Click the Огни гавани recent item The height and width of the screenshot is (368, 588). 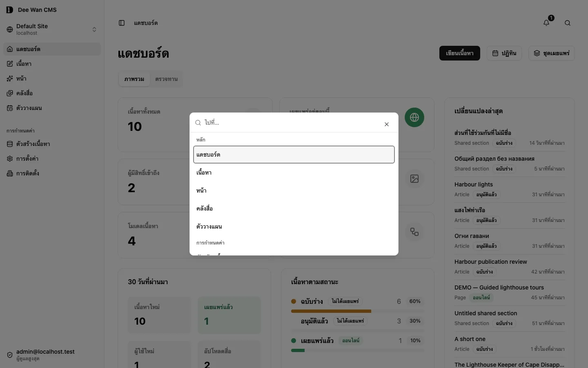point(510,241)
